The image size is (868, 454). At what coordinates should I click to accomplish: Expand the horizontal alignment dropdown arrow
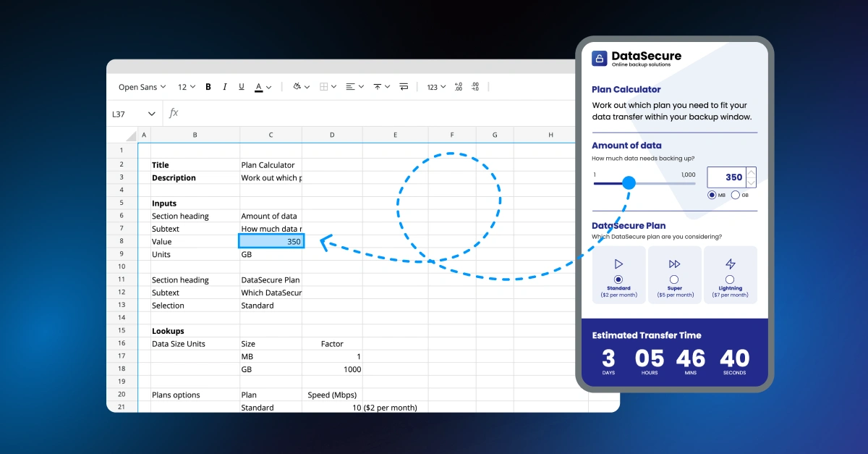pos(361,88)
